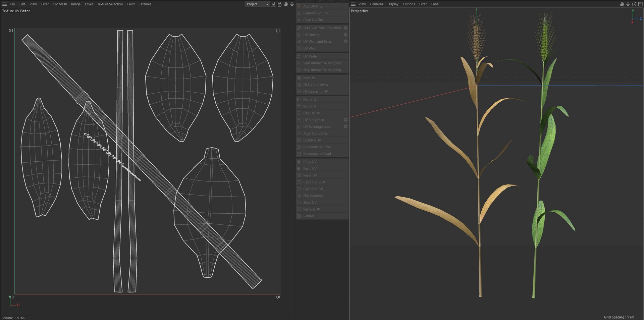Open the viewport Panel menu

tap(435, 4)
